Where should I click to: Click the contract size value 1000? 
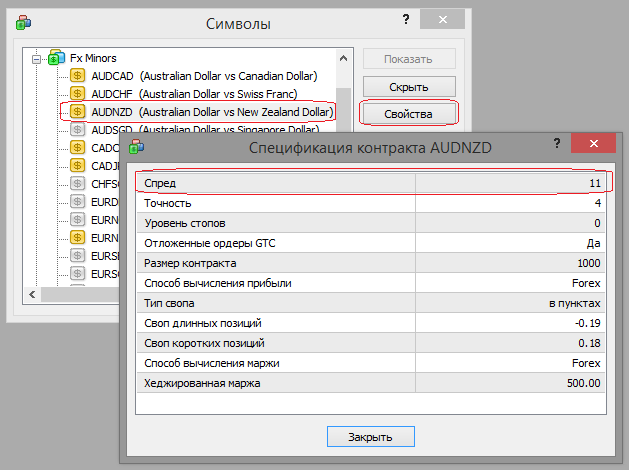point(589,263)
